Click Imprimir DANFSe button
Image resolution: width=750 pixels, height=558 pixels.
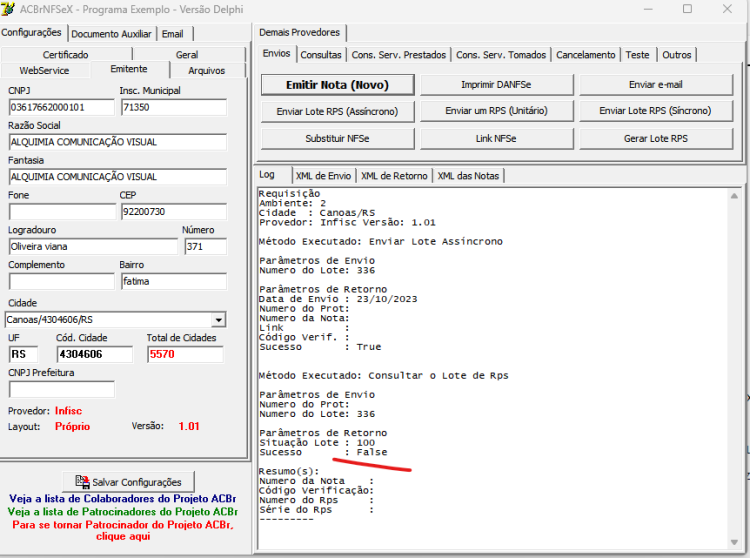(x=496, y=85)
